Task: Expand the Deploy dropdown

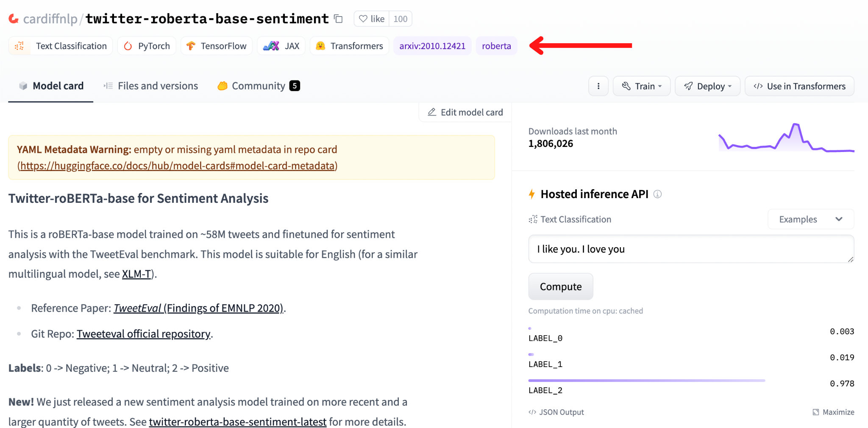Action: click(x=708, y=86)
